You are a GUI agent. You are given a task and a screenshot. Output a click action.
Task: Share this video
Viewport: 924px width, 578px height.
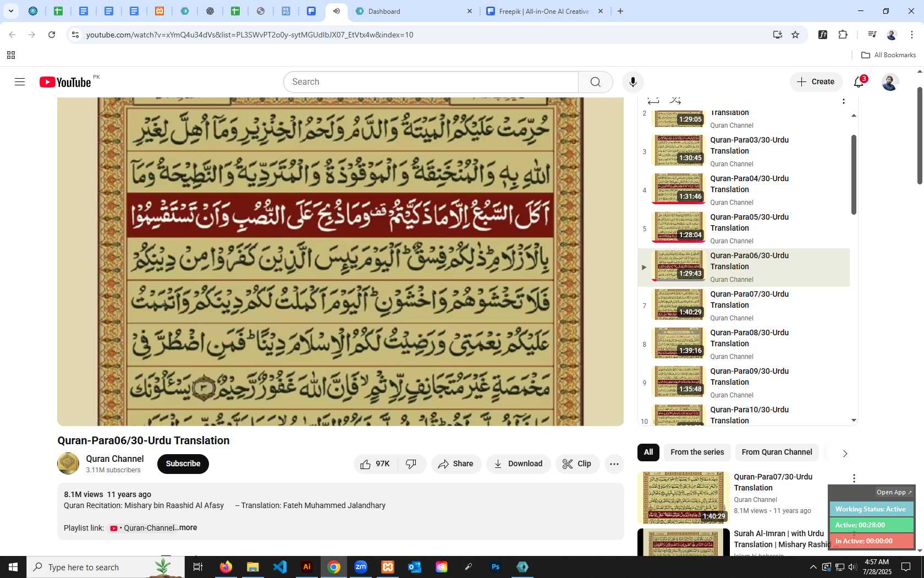click(456, 464)
